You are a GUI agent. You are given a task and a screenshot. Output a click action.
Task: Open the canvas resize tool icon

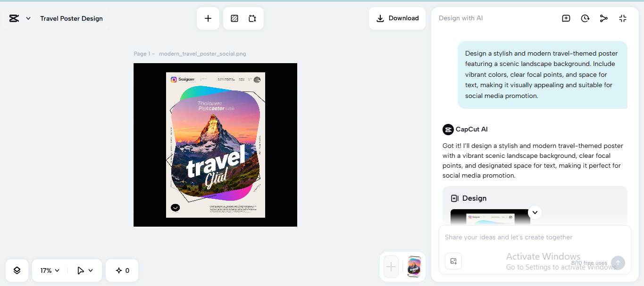252,18
